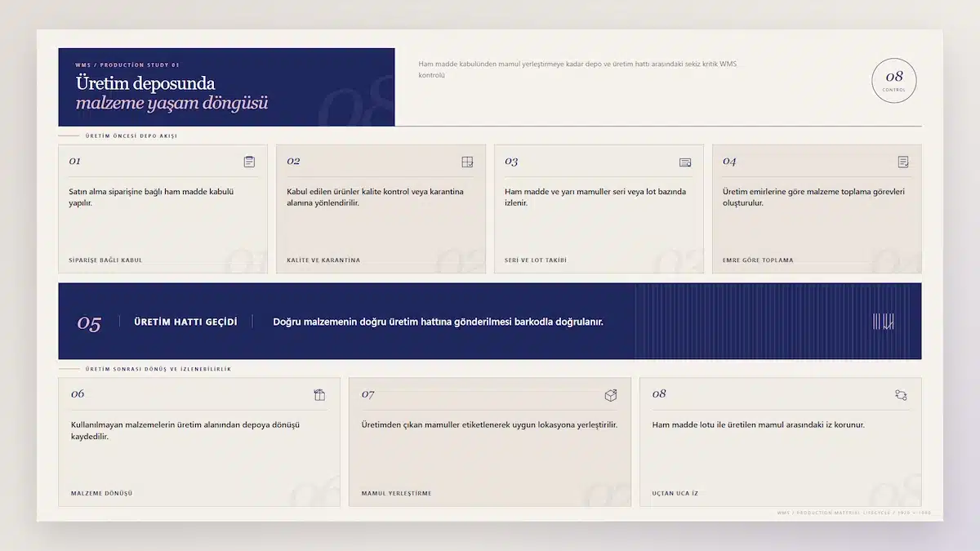
Task: Click the footer label "MALZEME DÖNÜŞÜ"
Action: 101,493
